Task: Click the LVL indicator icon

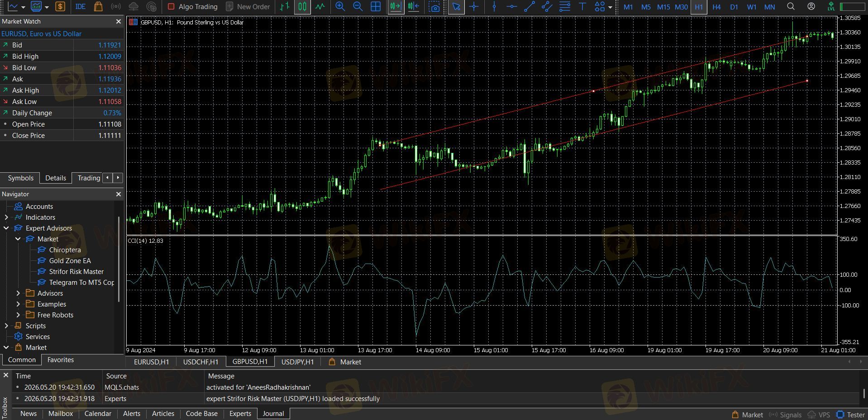Action: click(831, 7)
